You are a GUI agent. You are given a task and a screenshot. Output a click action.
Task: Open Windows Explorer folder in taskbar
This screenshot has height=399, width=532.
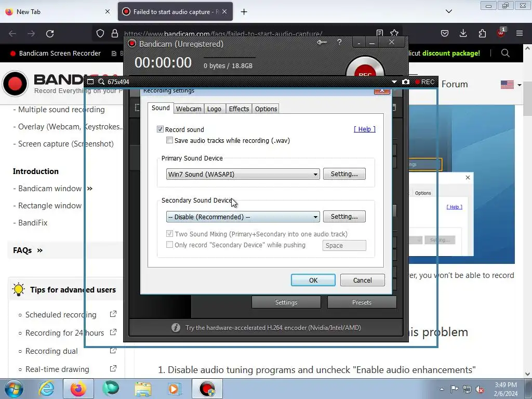click(x=143, y=389)
